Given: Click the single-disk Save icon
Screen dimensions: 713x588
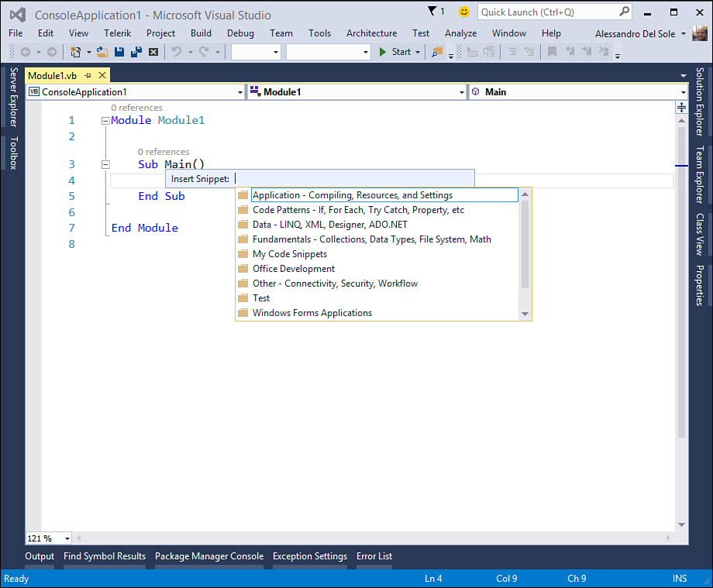Looking at the screenshot, I should [119, 52].
